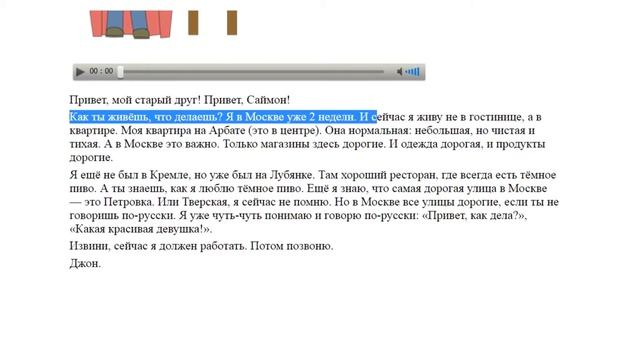Click the sentence 'Потом позвоню.'

coord(292,246)
